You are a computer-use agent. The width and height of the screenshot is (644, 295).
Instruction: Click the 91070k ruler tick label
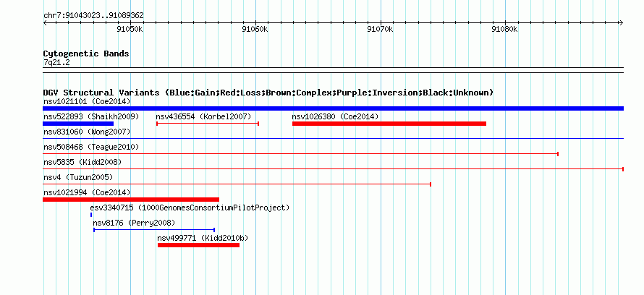click(380, 29)
